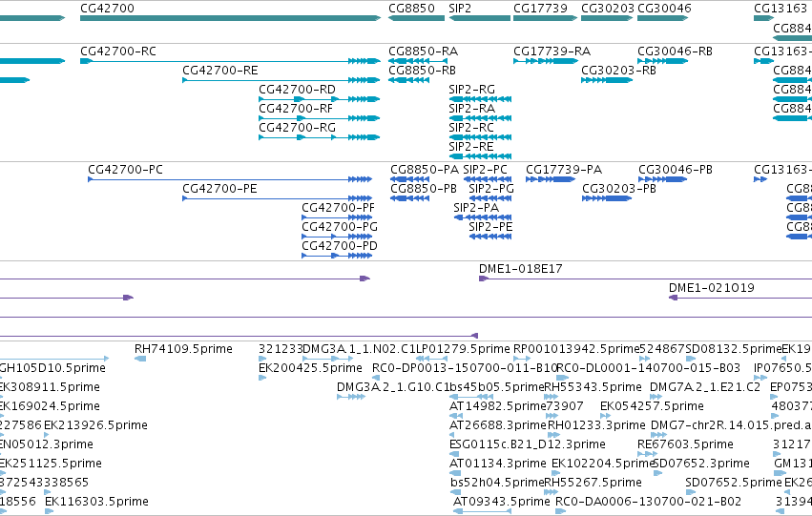Click protein CG8850-PB

[x=409, y=198]
